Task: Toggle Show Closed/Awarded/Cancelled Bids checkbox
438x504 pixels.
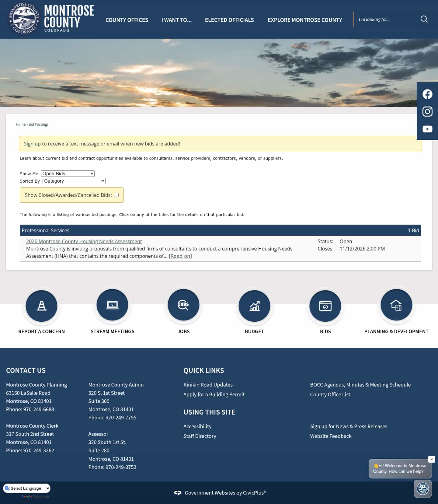Action: (116, 195)
